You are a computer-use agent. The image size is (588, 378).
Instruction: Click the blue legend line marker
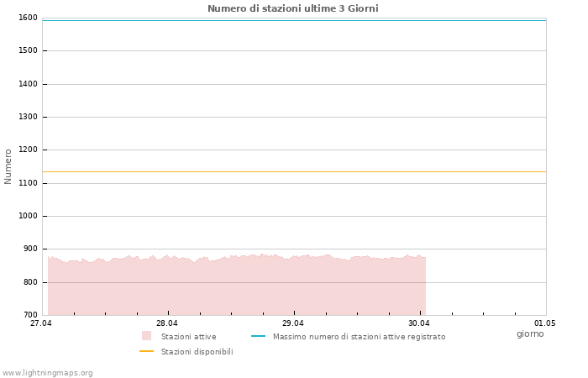pyautogui.click(x=258, y=336)
